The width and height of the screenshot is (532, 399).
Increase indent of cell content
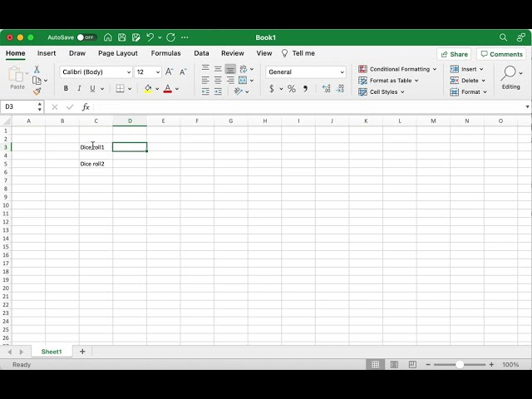tap(218, 91)
